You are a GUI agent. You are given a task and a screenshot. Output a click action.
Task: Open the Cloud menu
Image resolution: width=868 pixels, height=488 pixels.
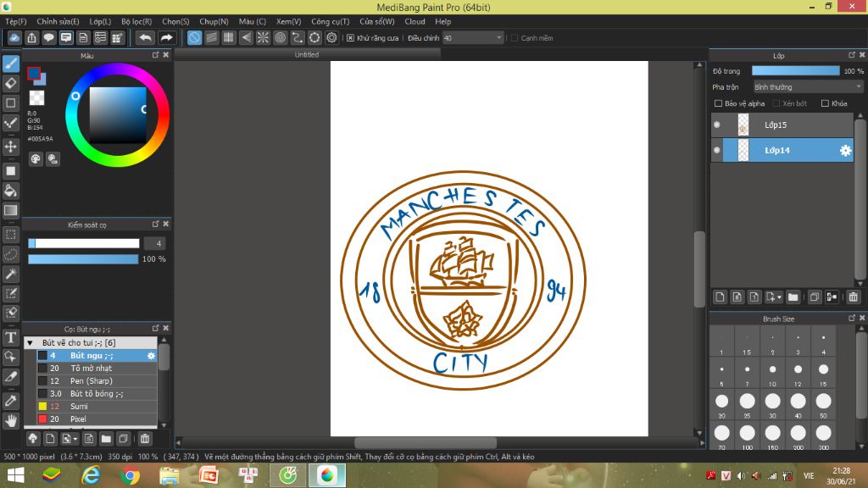(x=415, y=21)
